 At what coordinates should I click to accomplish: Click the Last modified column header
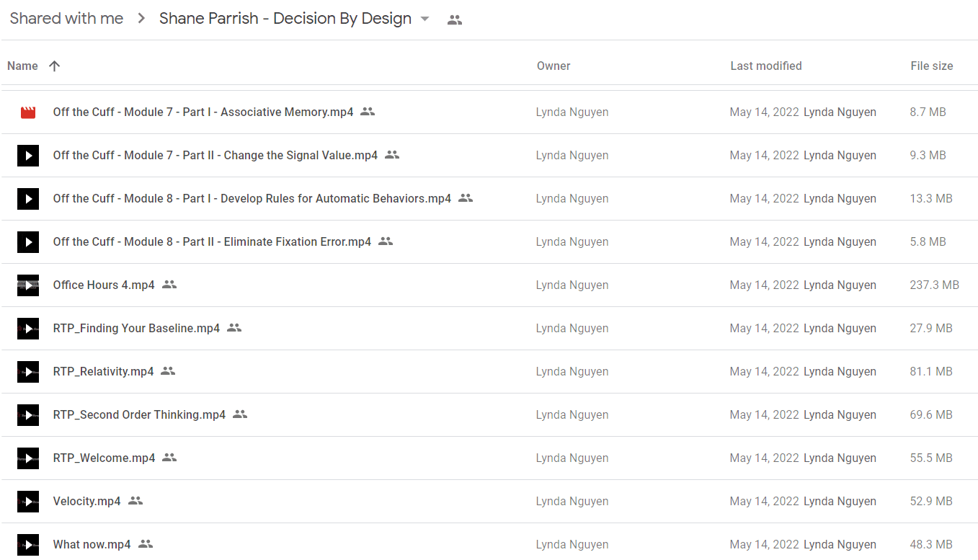(x=765, y=66)
